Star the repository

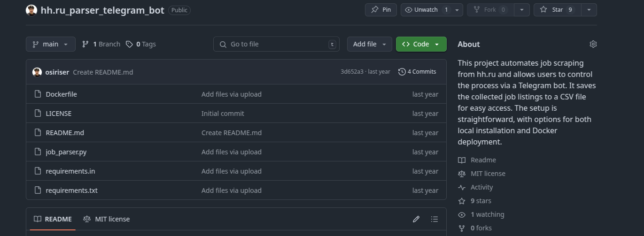click(557, 10)
